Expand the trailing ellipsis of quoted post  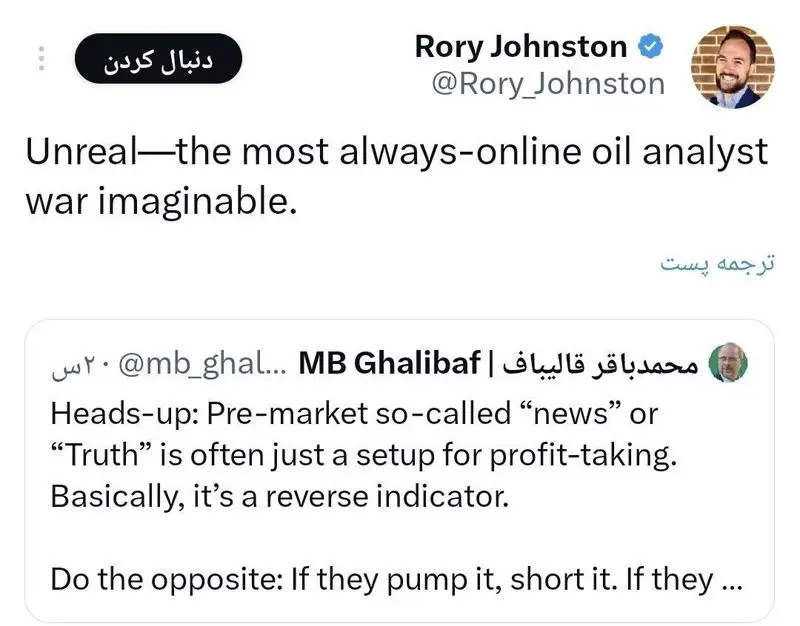point(725,578)
